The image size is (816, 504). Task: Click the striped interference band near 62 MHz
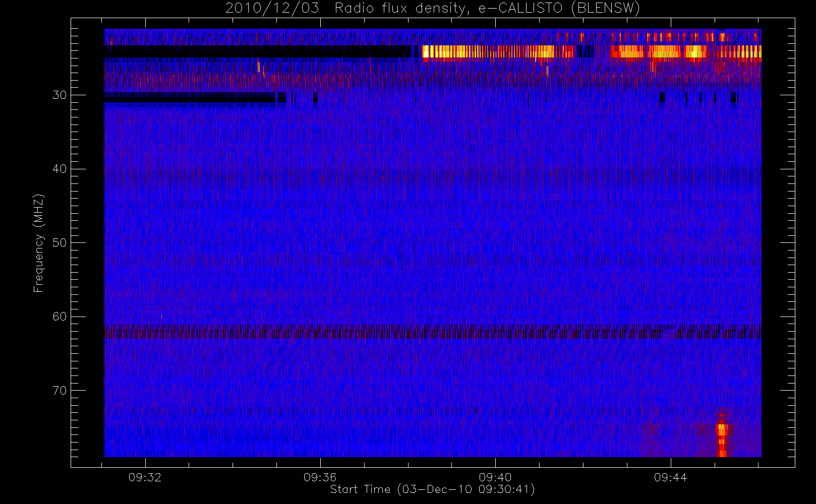point(433,333)
